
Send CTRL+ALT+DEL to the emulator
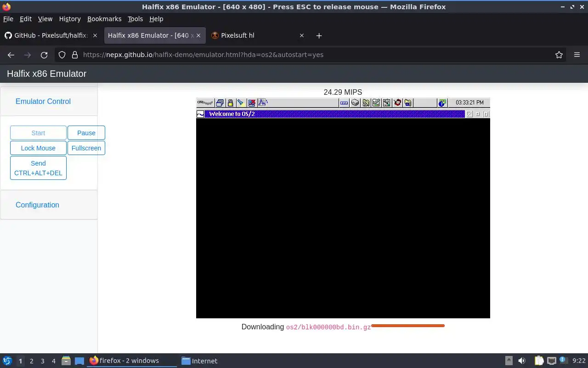pyautogui.click(x=38, y=168)
